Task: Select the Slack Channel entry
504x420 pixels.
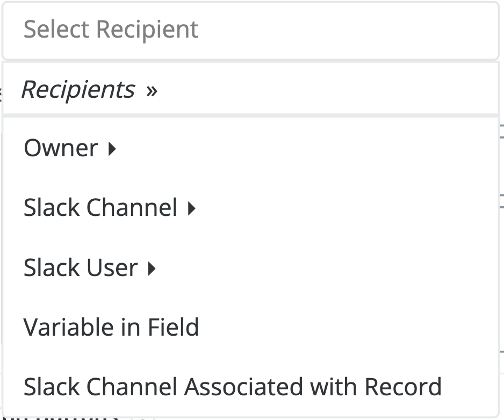Action: pos(100,208)
